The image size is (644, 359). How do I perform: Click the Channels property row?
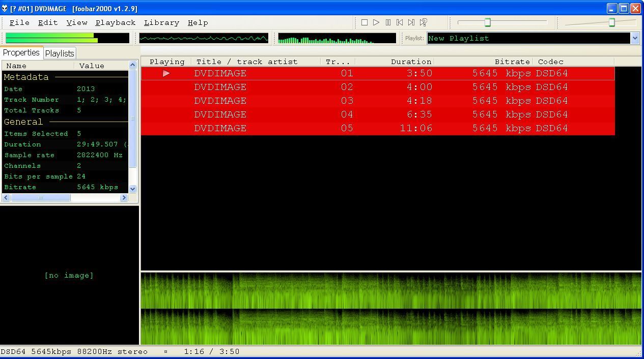click(x=65, y=166)
